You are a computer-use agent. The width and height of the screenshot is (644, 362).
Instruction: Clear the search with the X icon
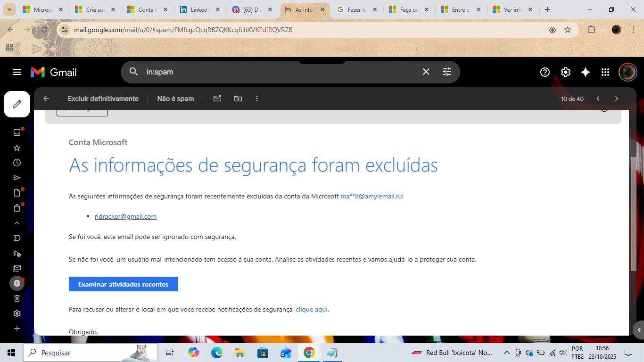click(x=426, y=72)
